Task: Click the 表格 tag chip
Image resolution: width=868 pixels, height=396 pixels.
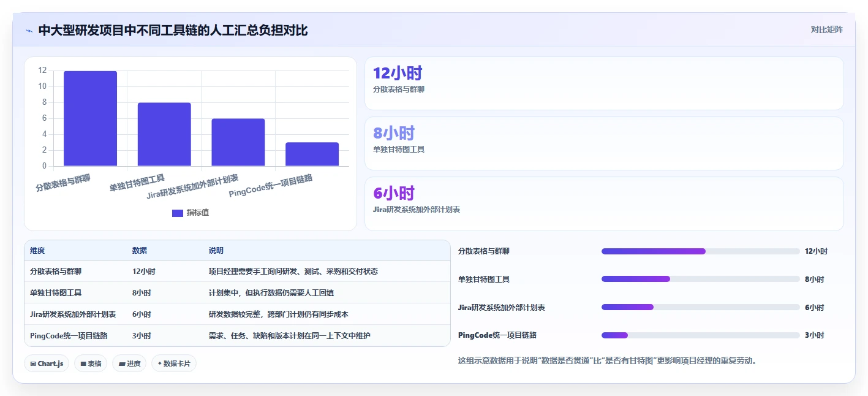Action: point(91,364)
